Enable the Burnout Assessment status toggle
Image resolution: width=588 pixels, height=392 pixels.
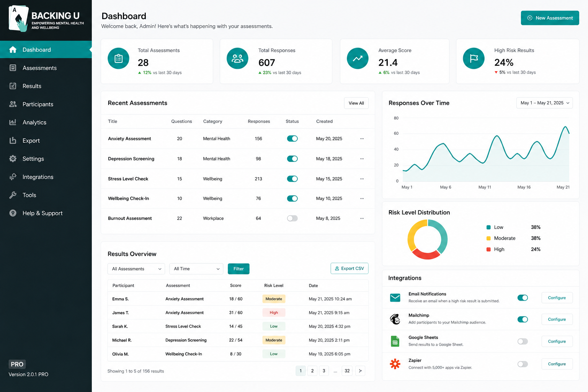click(x=292, y=218)
